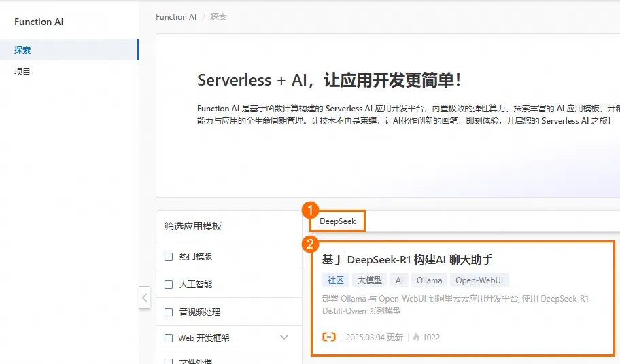Screen dimensions: 620x364
Task: Open the 探索 sidebar menu item
Action: click(69, 50)
